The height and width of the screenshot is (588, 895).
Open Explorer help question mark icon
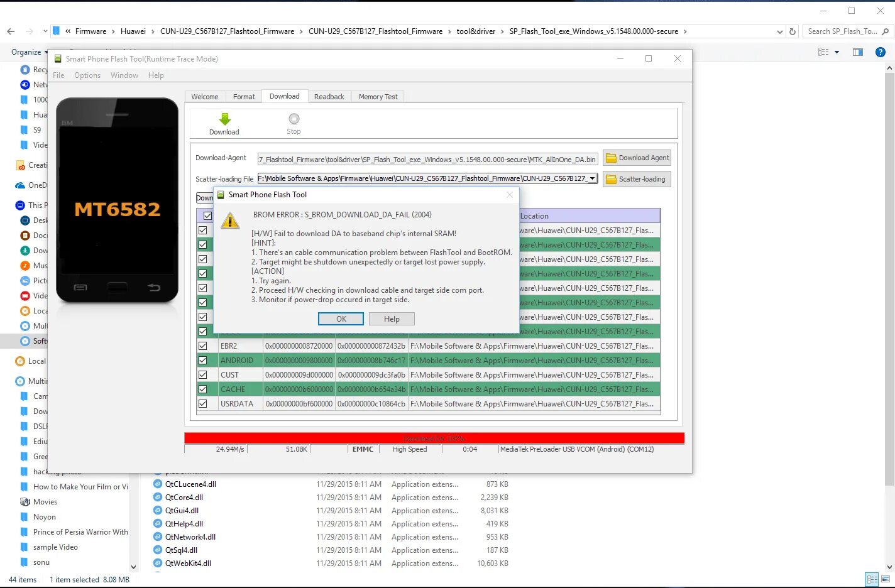click(x=881, y=52)
